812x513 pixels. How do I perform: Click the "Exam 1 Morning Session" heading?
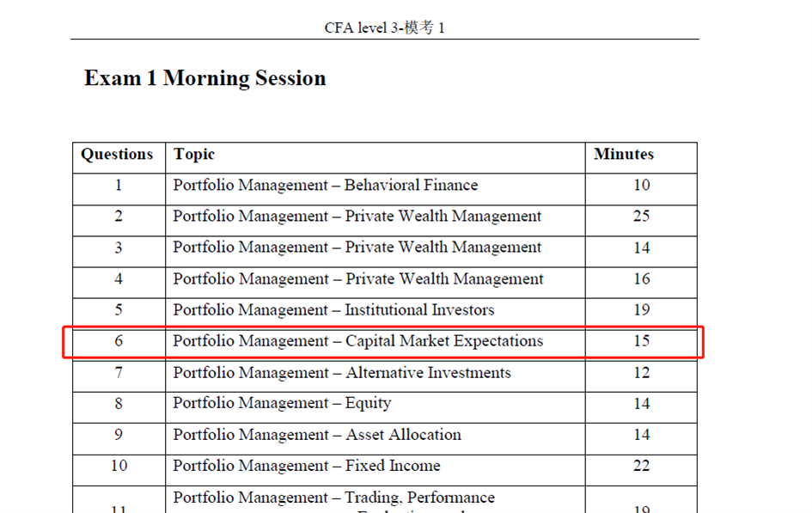pyautogui.click(x=205, y=78)
